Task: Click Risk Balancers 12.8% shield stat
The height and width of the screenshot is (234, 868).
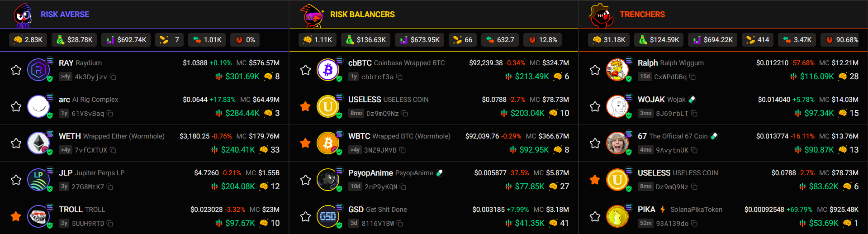Action: click(542, 40)
